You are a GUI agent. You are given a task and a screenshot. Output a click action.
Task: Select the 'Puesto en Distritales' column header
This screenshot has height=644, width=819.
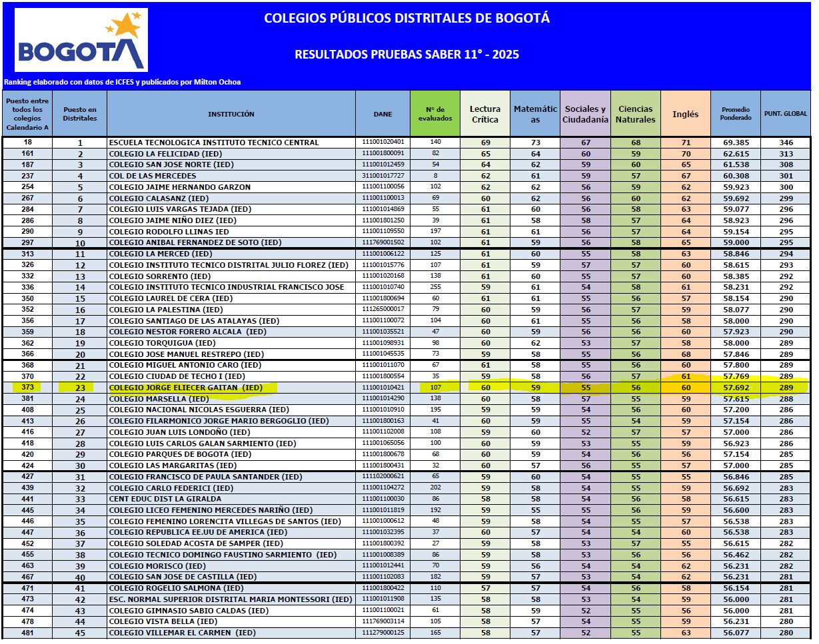(x=79, y=114)
